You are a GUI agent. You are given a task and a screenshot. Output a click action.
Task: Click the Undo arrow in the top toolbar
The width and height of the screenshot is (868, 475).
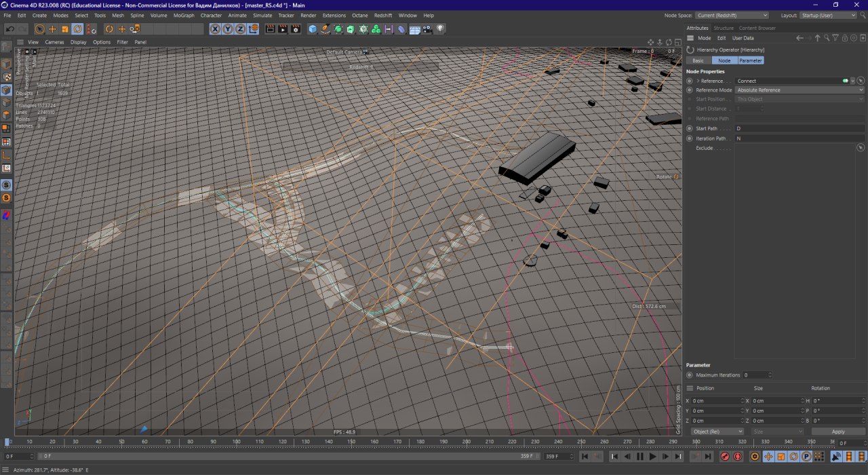click(x=9, y=29)
